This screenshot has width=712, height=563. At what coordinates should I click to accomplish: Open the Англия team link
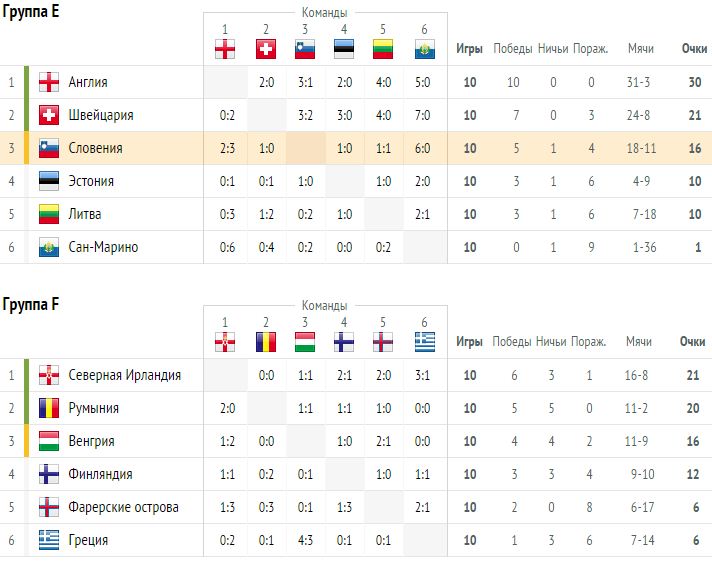(x=88, y=82)
